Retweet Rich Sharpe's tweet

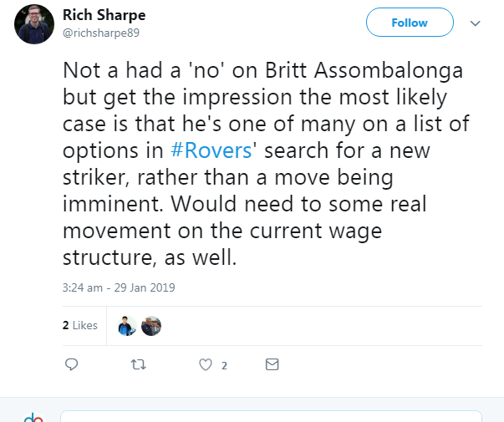(139, 365)
